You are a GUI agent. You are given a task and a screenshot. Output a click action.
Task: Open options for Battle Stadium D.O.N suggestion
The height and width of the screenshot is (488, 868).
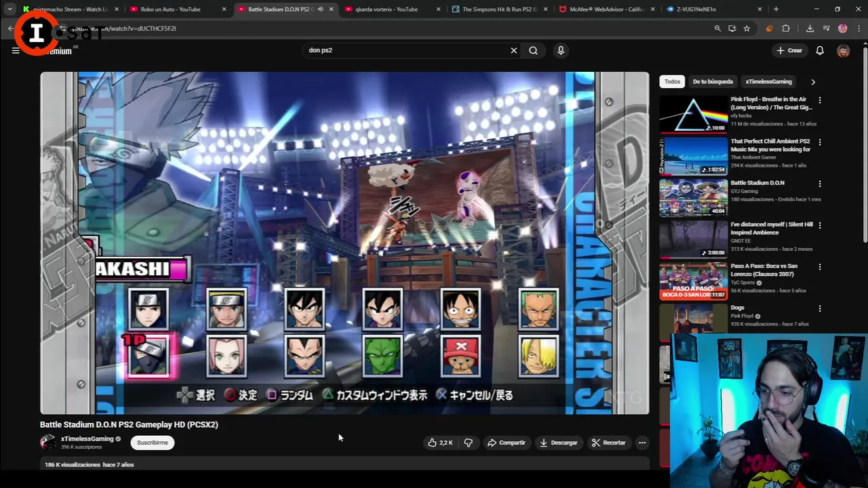coord(819,184)
